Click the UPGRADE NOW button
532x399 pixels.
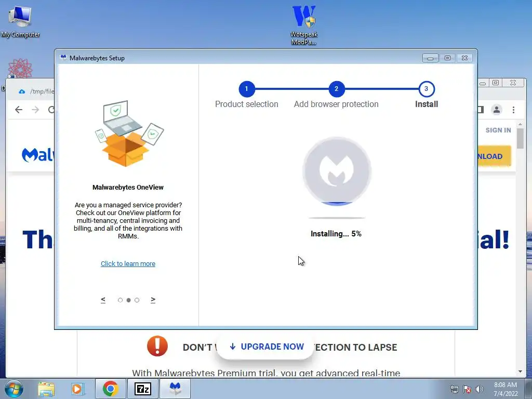265,347
